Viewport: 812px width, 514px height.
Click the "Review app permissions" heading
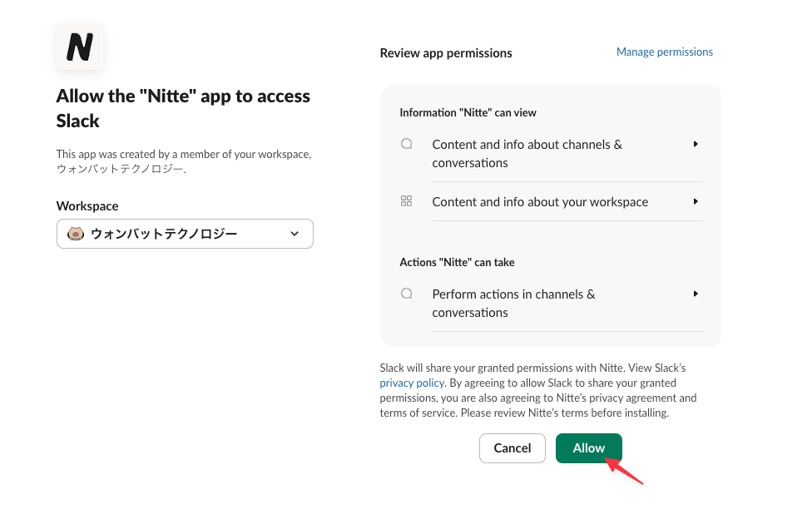446,53
